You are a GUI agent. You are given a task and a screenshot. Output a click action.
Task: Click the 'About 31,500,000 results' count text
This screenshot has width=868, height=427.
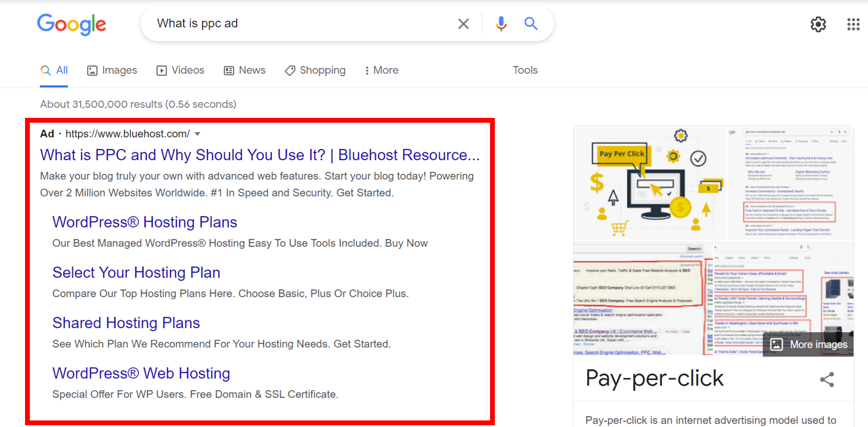138,104
